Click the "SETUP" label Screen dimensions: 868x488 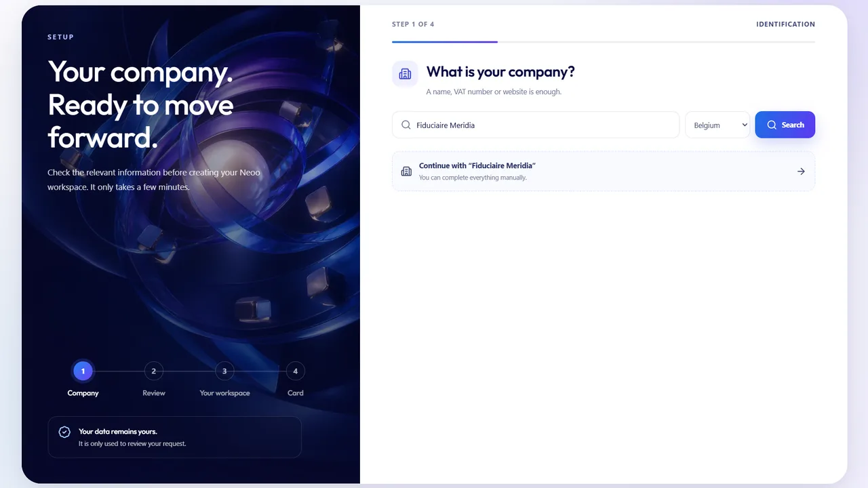pyautogui.click(x=60, y=37)
